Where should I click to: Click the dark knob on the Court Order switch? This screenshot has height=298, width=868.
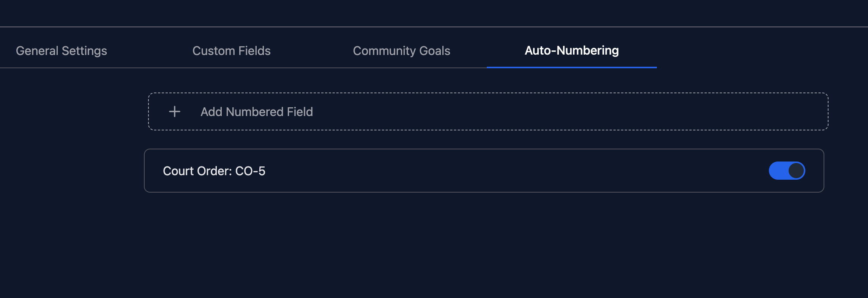click(796, 171)
